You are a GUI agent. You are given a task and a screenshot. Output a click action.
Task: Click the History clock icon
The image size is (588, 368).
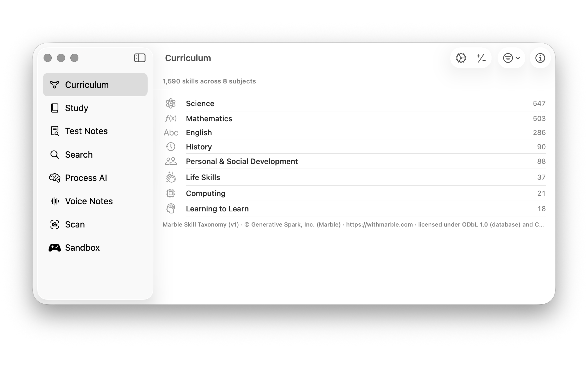coord(171,147)
